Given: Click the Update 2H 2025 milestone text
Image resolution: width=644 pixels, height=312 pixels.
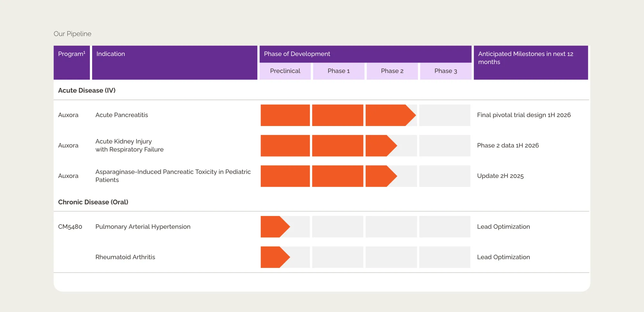Looking at the screenshot, I should point(500,176).
